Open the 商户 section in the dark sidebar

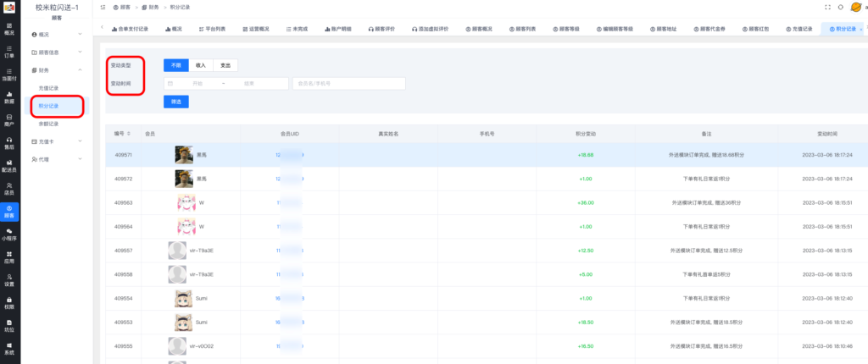click(x=9, y=120)
